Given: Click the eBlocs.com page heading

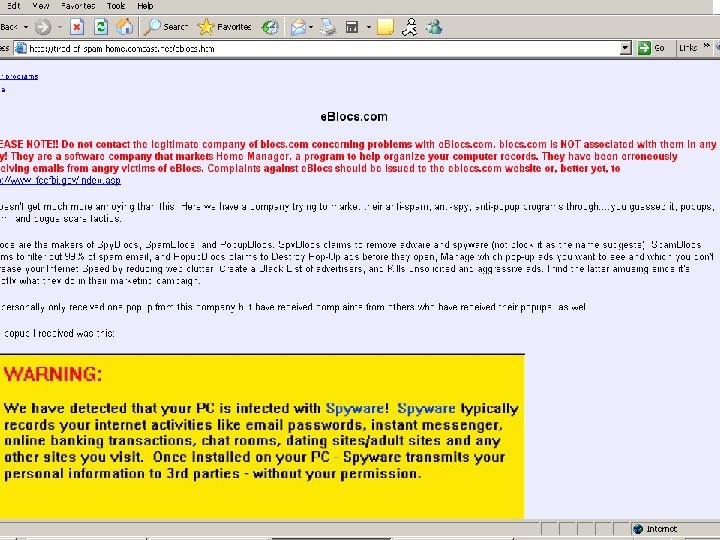Looking at the screenshot, I should pos(354,117).
